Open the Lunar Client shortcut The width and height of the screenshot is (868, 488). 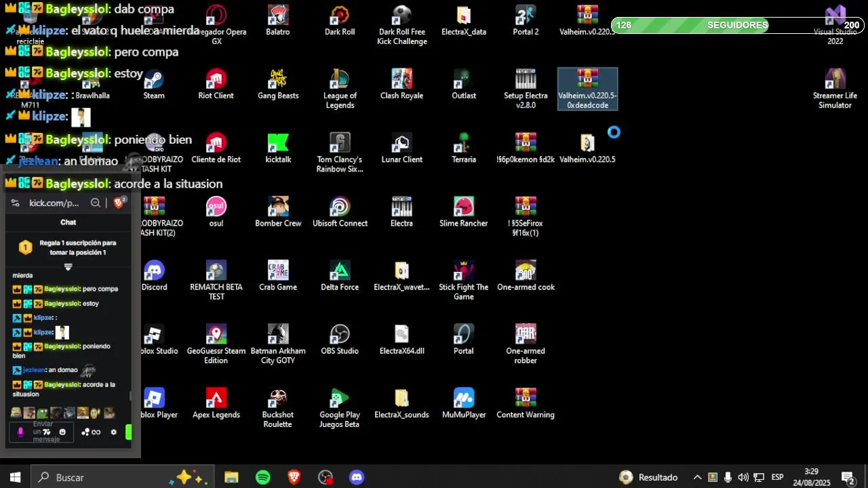point(401,148)
